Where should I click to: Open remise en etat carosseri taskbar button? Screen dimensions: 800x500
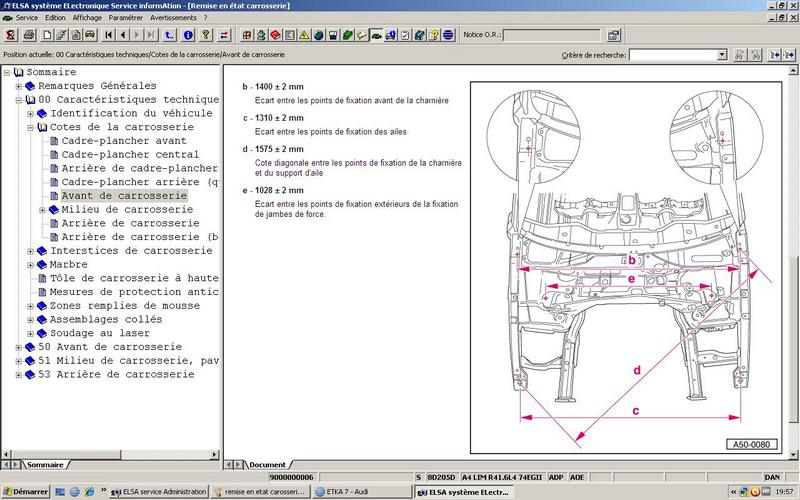point(260,492)
